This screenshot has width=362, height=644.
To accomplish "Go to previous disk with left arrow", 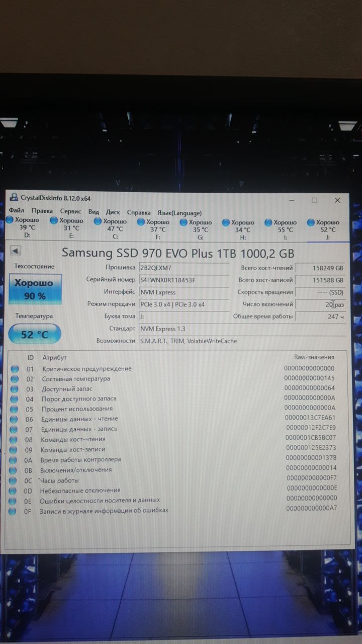I will 15,250.
